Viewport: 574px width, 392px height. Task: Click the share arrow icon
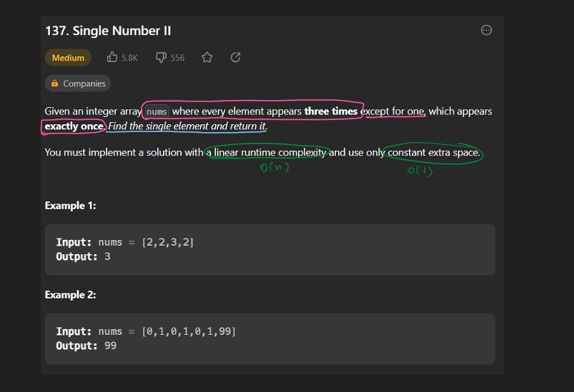(x=235, y=57)
